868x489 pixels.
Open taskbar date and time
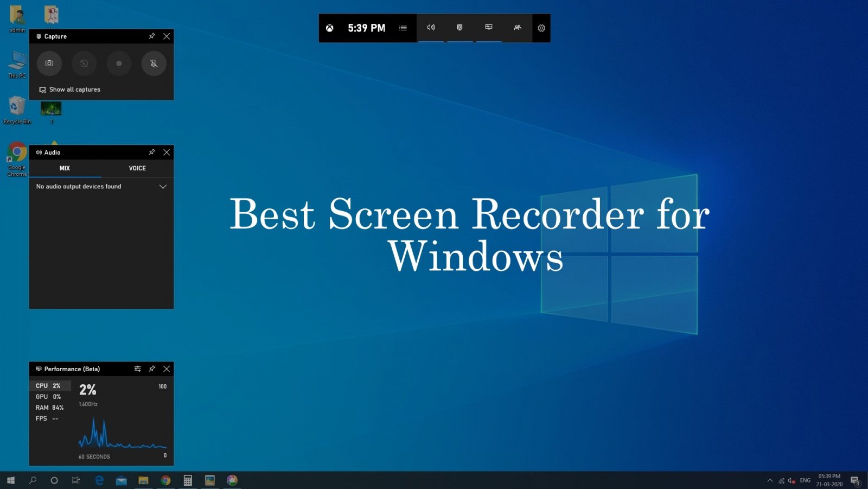(x=829, y=480)
